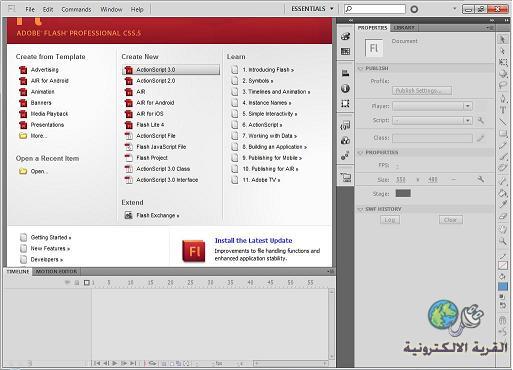Viewport: 513px width, 370px height.
Task: Click the Publish Settings button
Action: pyautogui.click(x=422, y=91)
